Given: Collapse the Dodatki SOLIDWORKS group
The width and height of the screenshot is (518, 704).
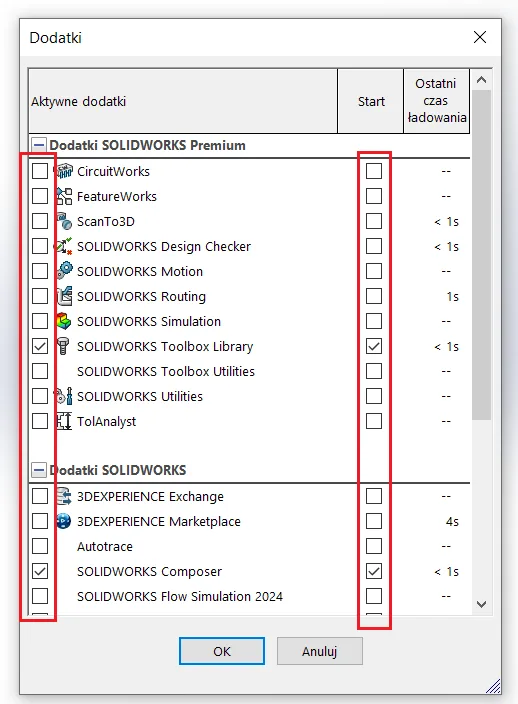Looking at the screenshot, I should point(39,470).
